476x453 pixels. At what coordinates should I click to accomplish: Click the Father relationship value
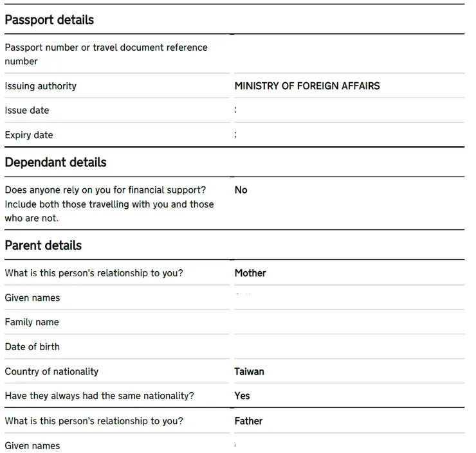pos(248,422)
